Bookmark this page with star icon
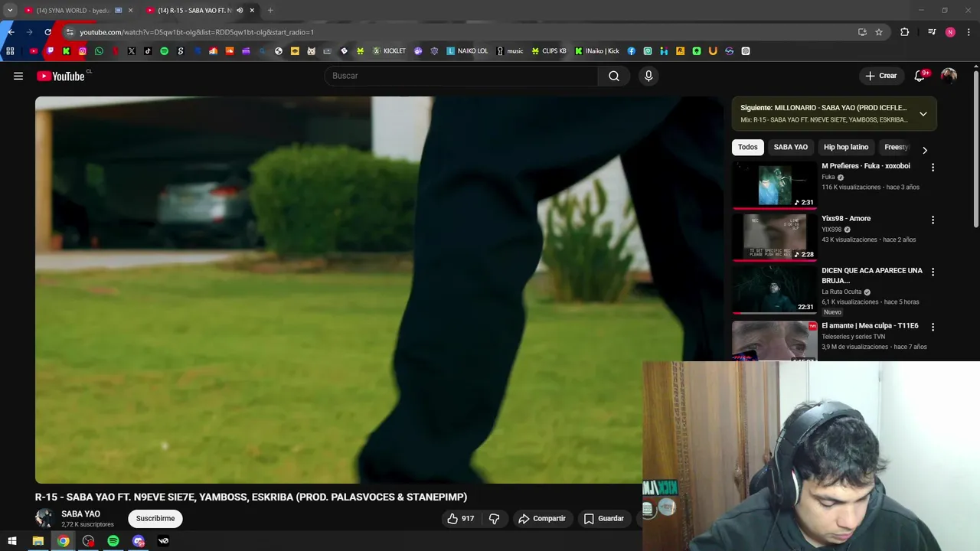Image resolution: width=980 pixels, height=551 pixels. (x=879, y=32)
